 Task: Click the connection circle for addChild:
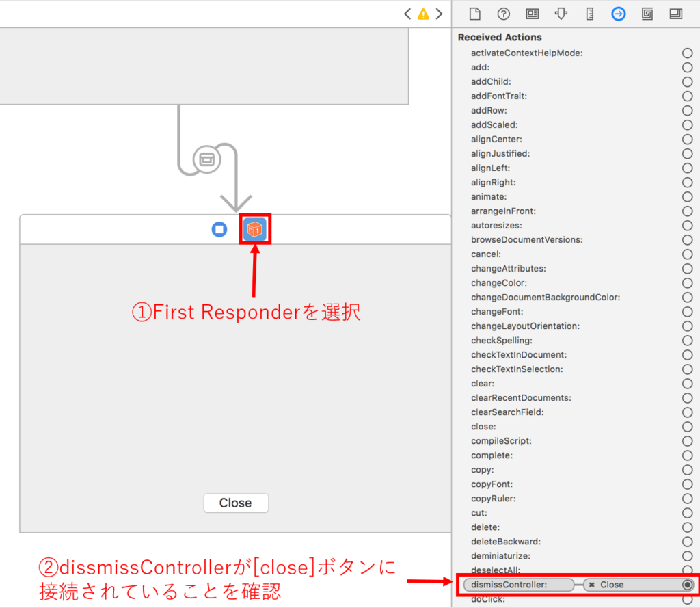pos(687,82)
